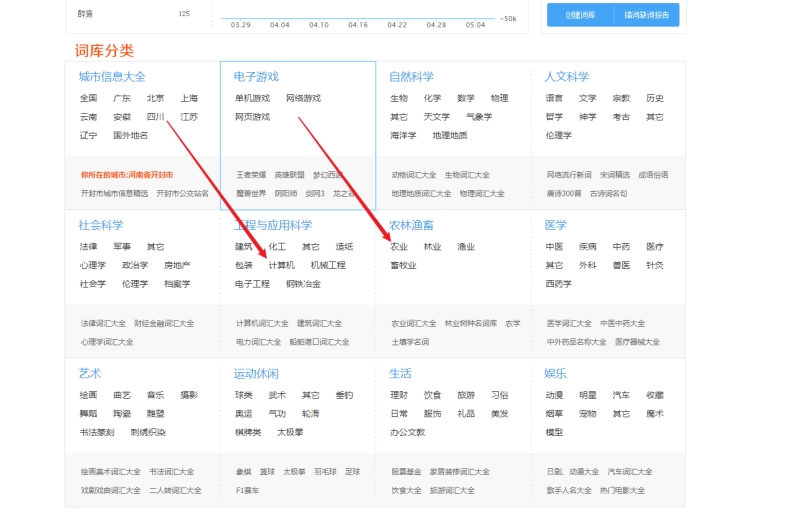Viewport: 790px width, 516px height.
Task: Open the 艺术 category heading
Action: (90, 373)
